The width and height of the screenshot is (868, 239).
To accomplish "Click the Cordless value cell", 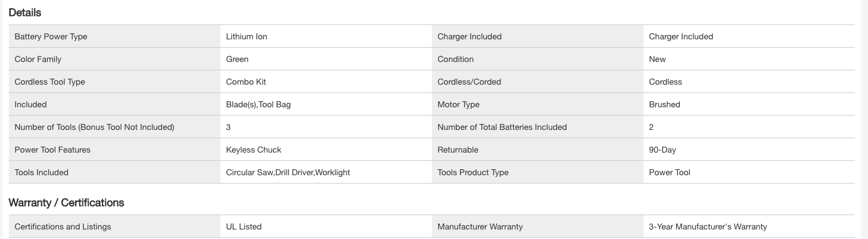I will tap(665, 82).
